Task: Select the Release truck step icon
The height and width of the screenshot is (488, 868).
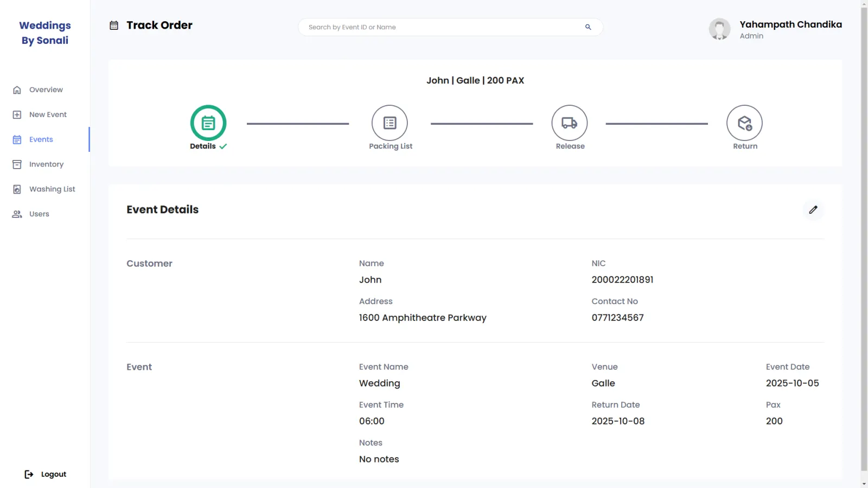Action: click(x=570, y=123)
